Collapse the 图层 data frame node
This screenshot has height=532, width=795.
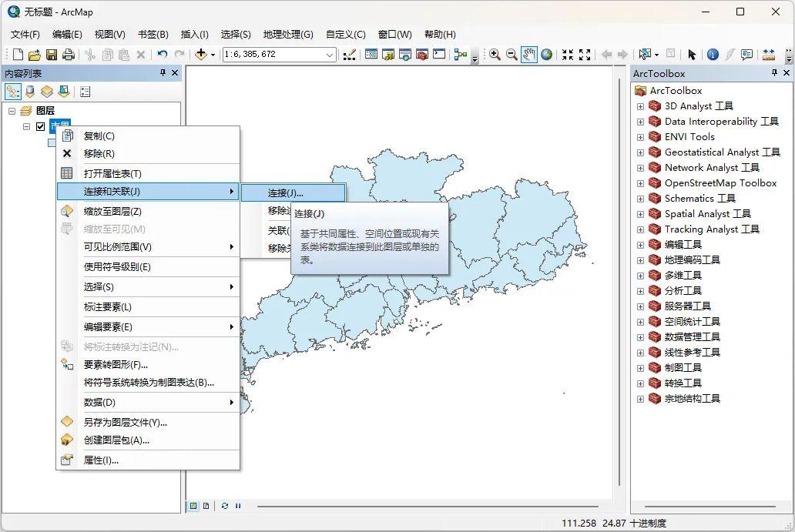[x=12, y=111]
